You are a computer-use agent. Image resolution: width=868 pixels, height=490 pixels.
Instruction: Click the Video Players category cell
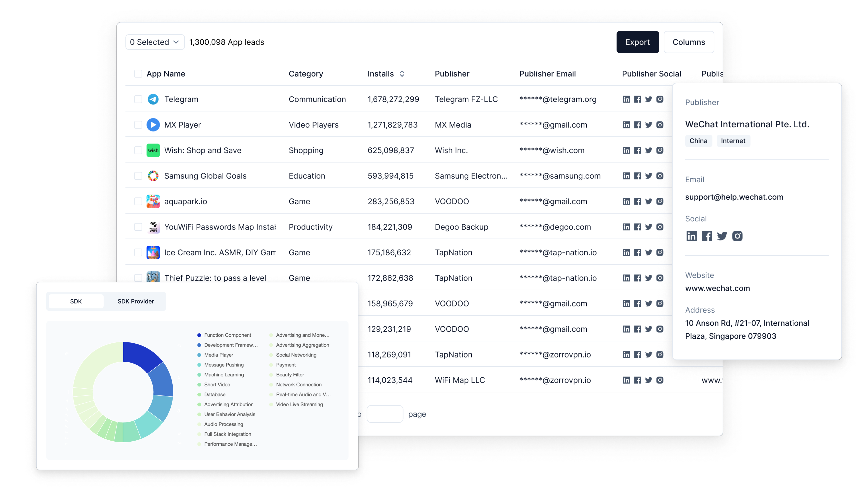tap(313, 125)
